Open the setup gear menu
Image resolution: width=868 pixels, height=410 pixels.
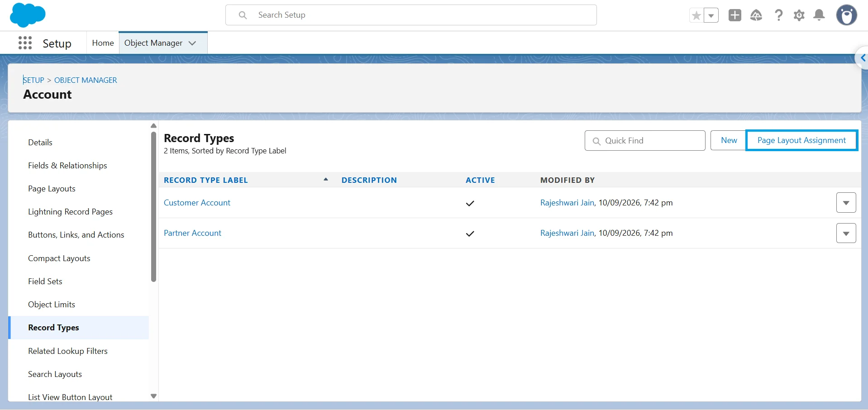(x=799, y=15)
